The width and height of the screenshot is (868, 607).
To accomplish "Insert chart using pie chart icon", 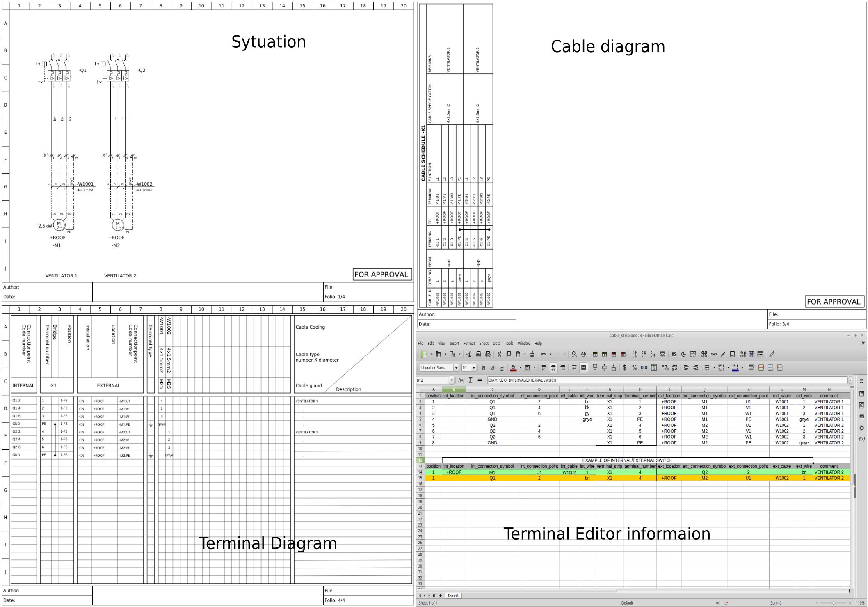I will click(x=683, y=354).
